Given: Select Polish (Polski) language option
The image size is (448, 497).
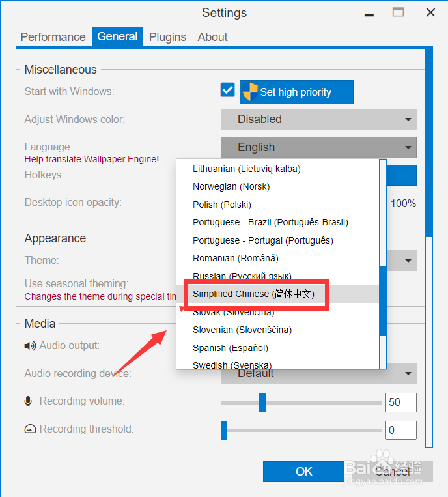Looking at the screenshot, I should [x=277, y=205].
